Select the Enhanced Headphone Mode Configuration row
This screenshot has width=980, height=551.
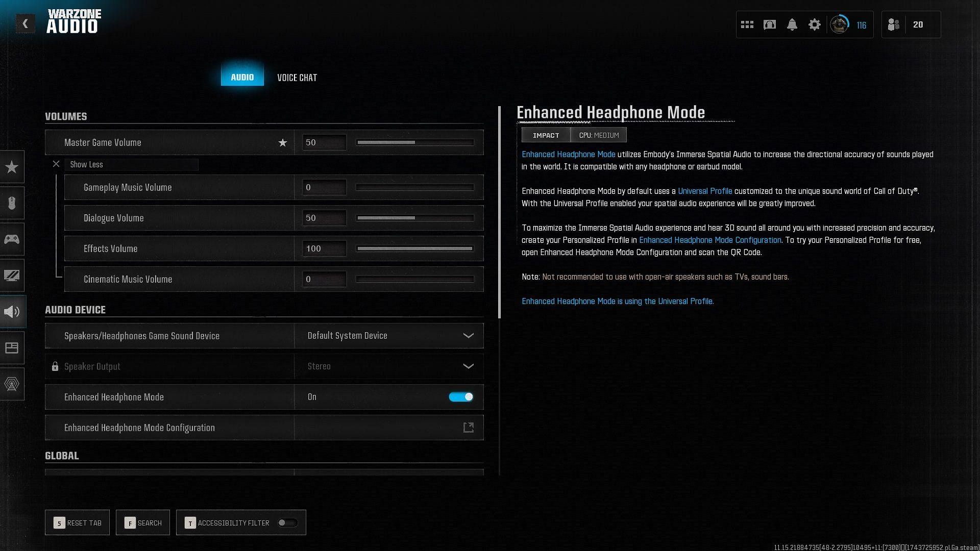[x=264, y=428]
